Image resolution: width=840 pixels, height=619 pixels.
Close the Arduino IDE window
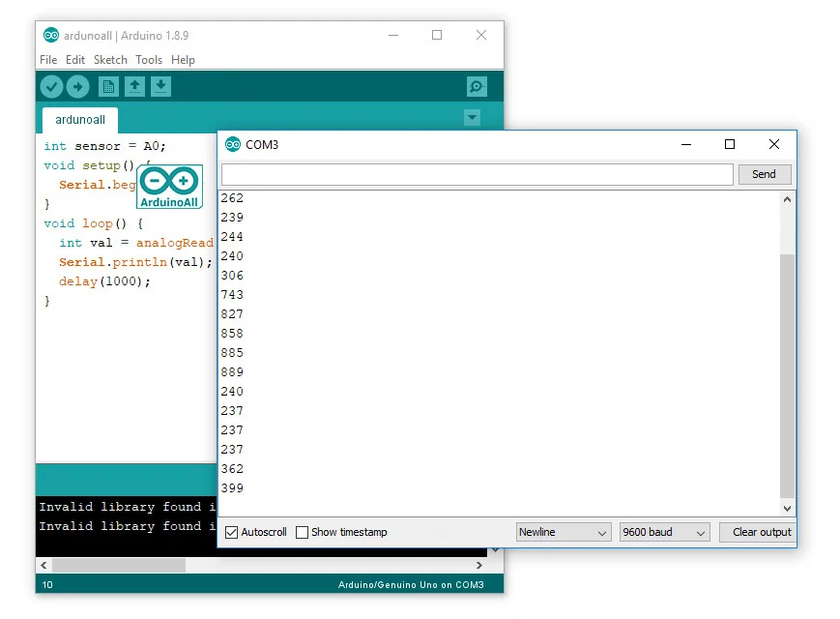click(x=481, y=36)
